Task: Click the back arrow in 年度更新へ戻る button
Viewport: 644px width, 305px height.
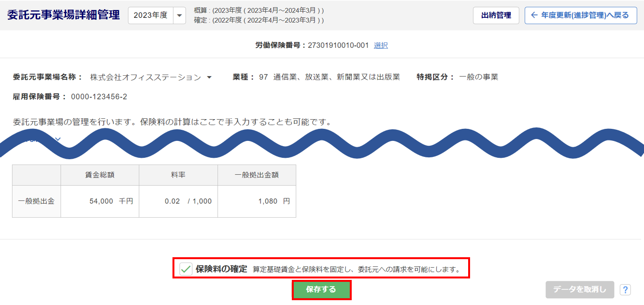Action: click(534, 15)
